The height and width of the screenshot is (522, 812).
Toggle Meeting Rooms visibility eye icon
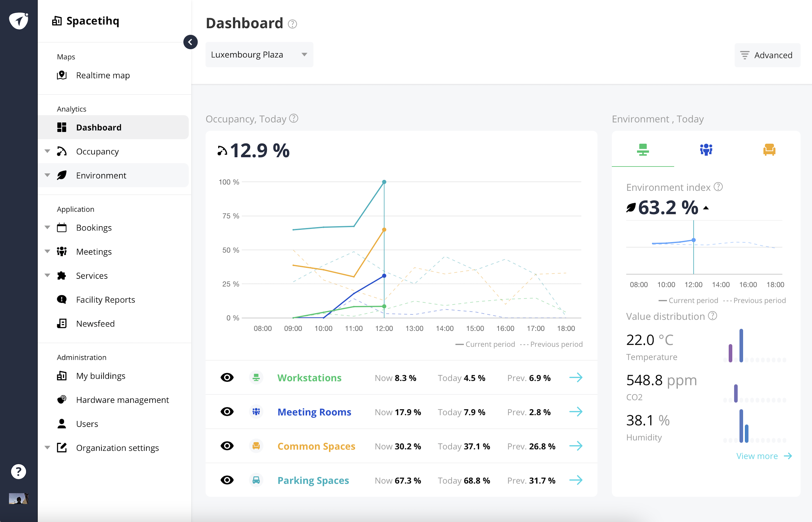click(227, 412)
